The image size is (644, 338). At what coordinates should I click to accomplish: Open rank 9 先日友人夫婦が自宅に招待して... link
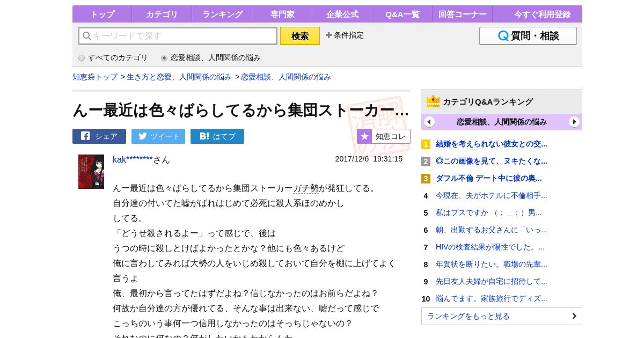point(492,281)
